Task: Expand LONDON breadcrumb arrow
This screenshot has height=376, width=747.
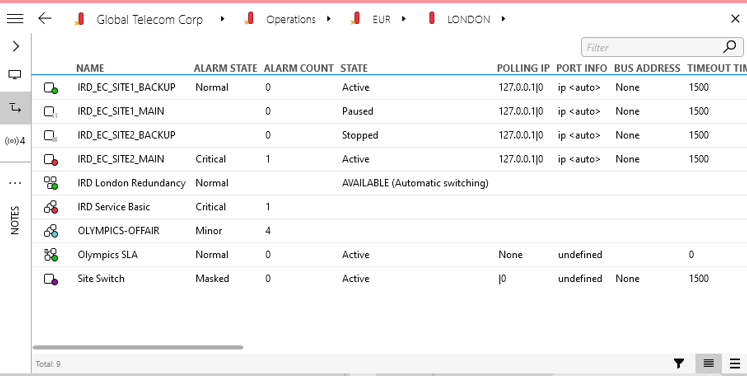Action: point(504,19)
